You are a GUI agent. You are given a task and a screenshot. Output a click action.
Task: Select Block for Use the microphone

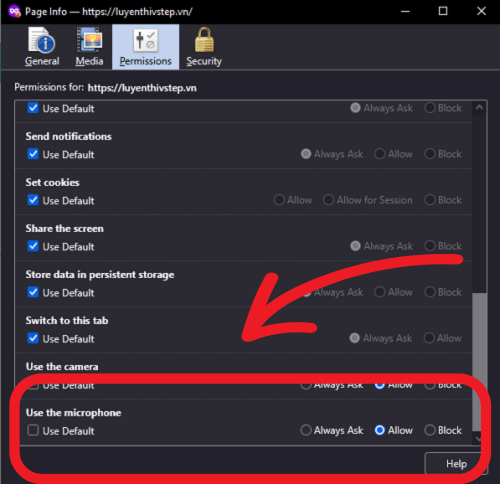click(x=430, y=430)
